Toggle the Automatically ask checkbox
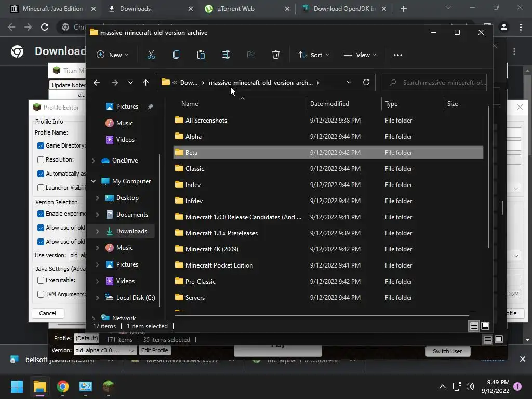 (41, 174)
